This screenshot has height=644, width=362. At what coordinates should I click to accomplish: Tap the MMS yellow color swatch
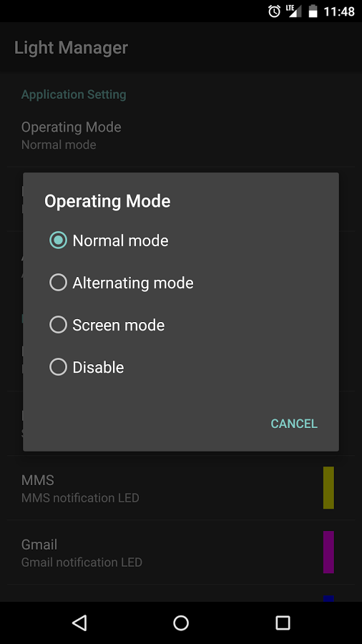pyautogui.click(x=328, y=487)
